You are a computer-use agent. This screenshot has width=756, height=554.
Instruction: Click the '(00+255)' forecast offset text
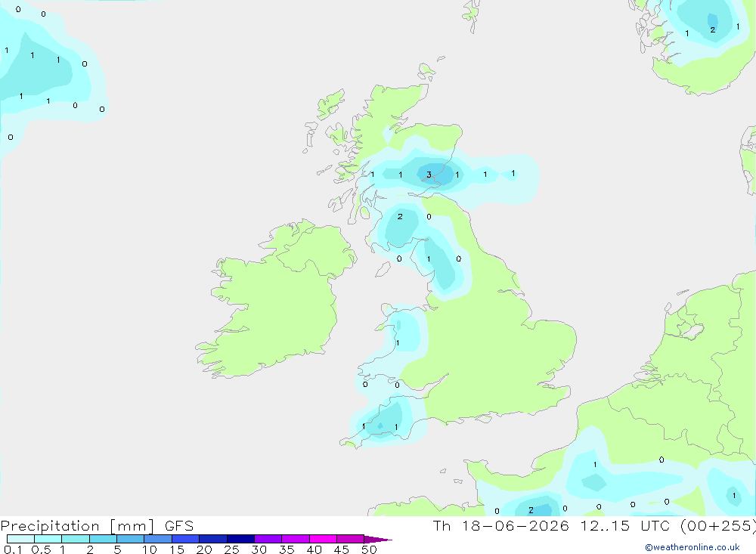point(718,525)
